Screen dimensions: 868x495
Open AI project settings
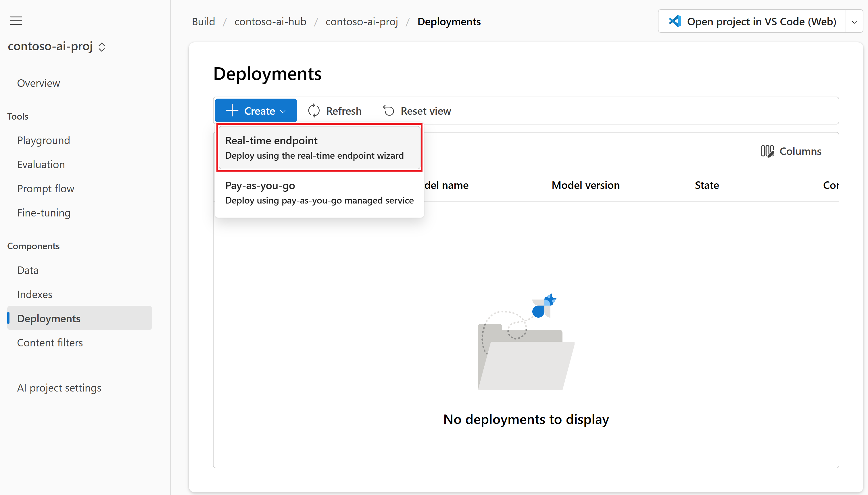click(59, 388)
